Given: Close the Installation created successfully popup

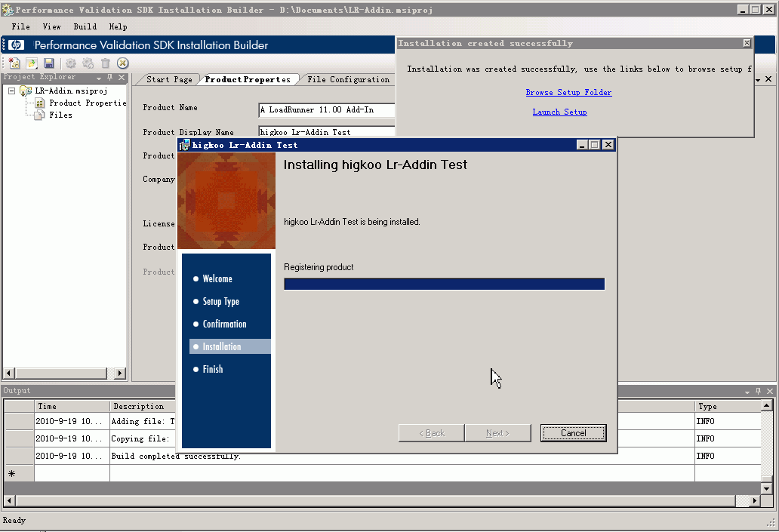Looking at the screenshot, I should [747, 43].
